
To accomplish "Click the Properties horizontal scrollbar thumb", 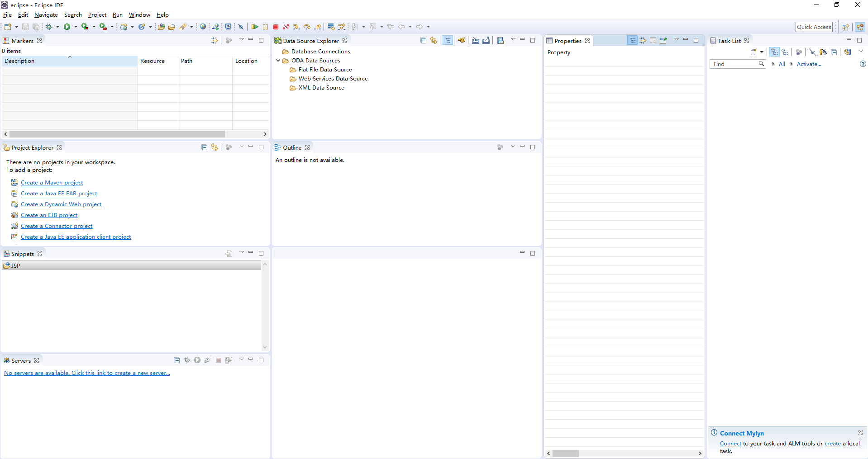I will (566, 453).
